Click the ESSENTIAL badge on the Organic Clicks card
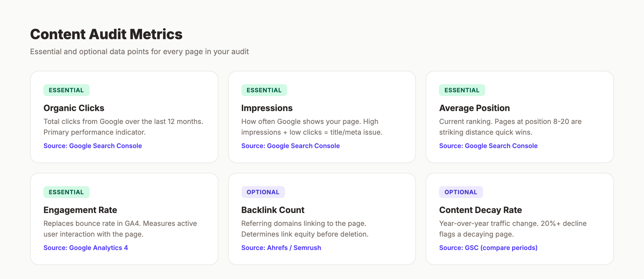 pyautogui.click(x=66, y=90)
